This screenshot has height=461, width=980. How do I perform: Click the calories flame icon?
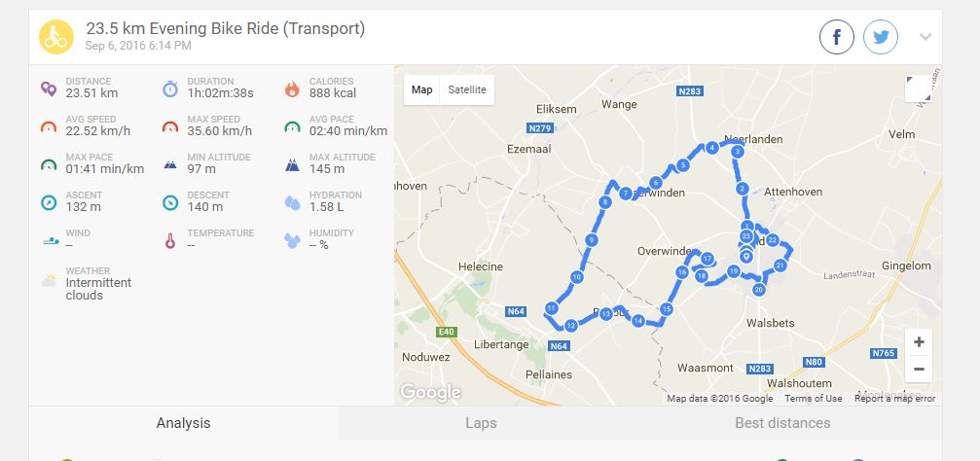pos(292,89)
